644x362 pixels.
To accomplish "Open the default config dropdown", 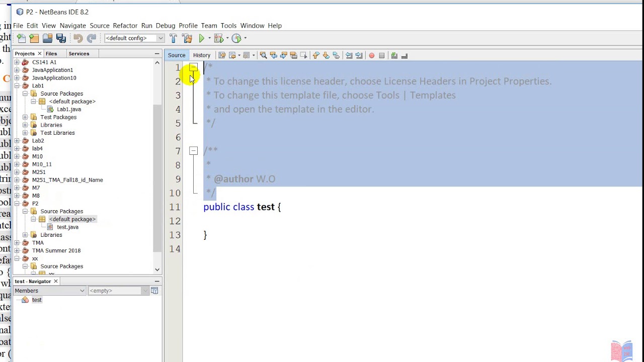I will click(134, 38).
